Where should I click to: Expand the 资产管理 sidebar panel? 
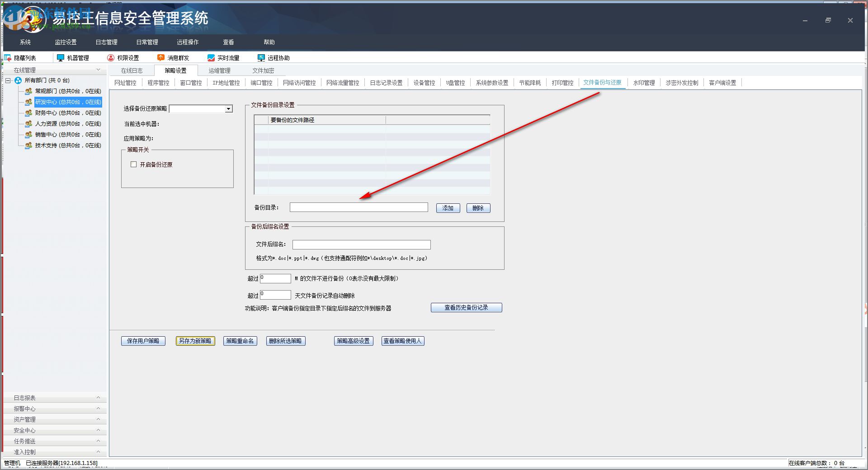(x=98, y=419)
